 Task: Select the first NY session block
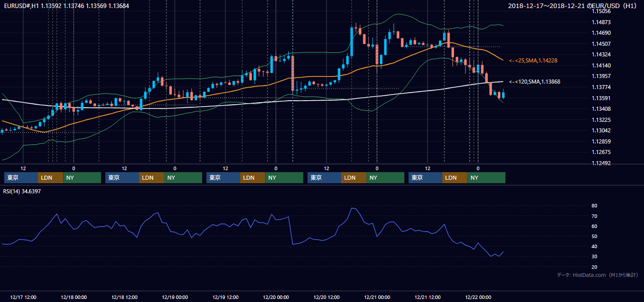[82, 178]
